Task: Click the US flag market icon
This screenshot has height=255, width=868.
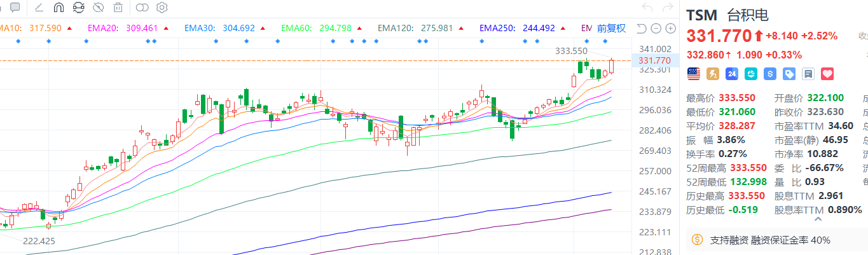Action: pos(694,74)
